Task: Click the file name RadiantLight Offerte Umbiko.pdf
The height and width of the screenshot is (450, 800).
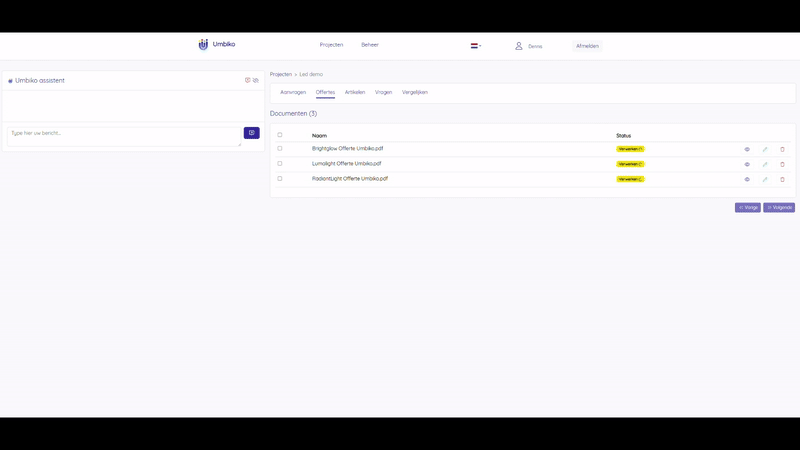Action: (350, 179)
